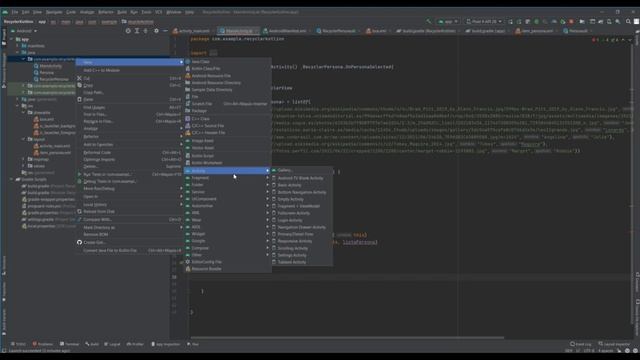This screenshot has width=640, height=360.
Task: Select Gallery... in Activity submenu
Action: 302,170
